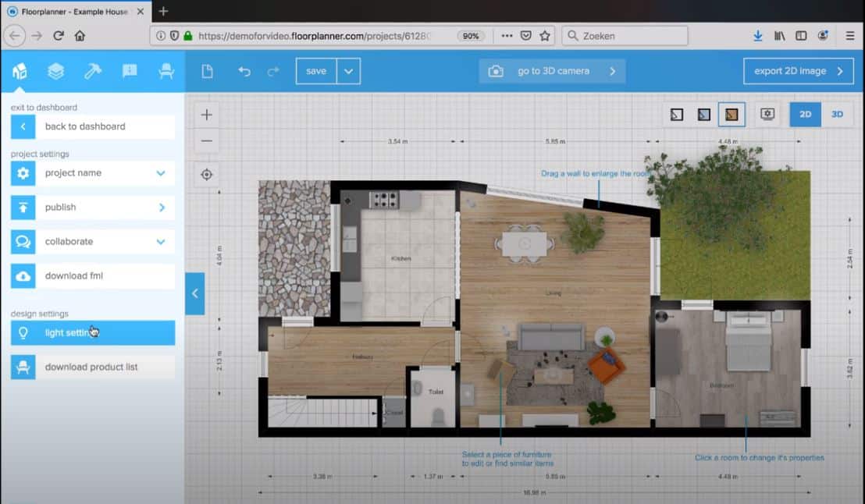Open the browser library icon
The height and width of the screenshot is (504, 865).
[x=779, y=36]
